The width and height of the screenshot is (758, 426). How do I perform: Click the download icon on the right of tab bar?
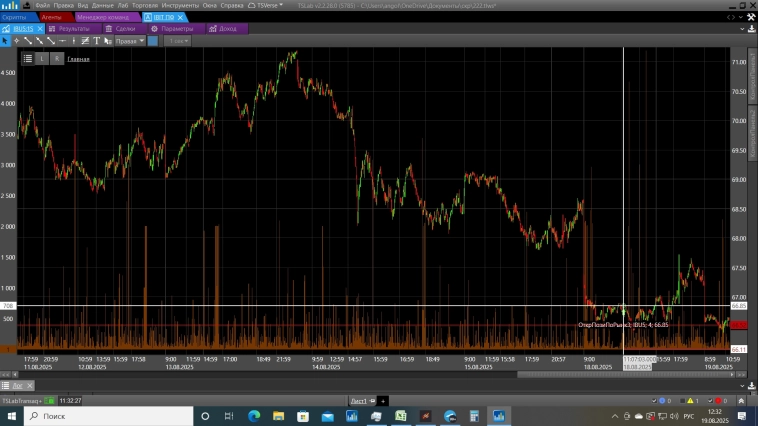click(x=751, y=29)
